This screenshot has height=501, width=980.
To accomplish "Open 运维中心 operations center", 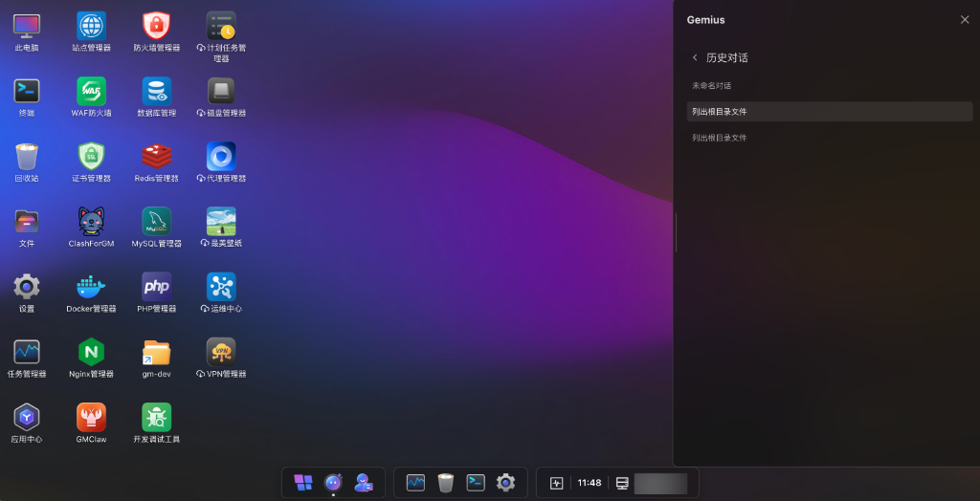I will coord(221,287).
